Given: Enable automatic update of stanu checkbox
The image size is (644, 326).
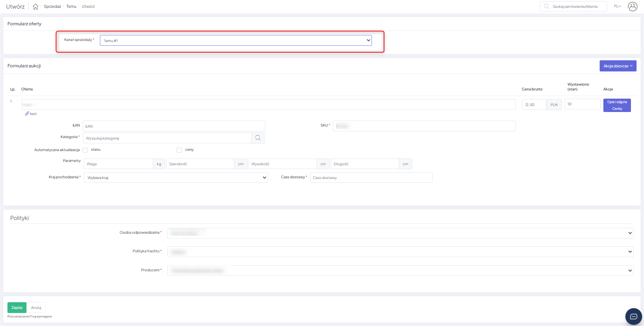Looking at the screenshot, I should [85, 150].
